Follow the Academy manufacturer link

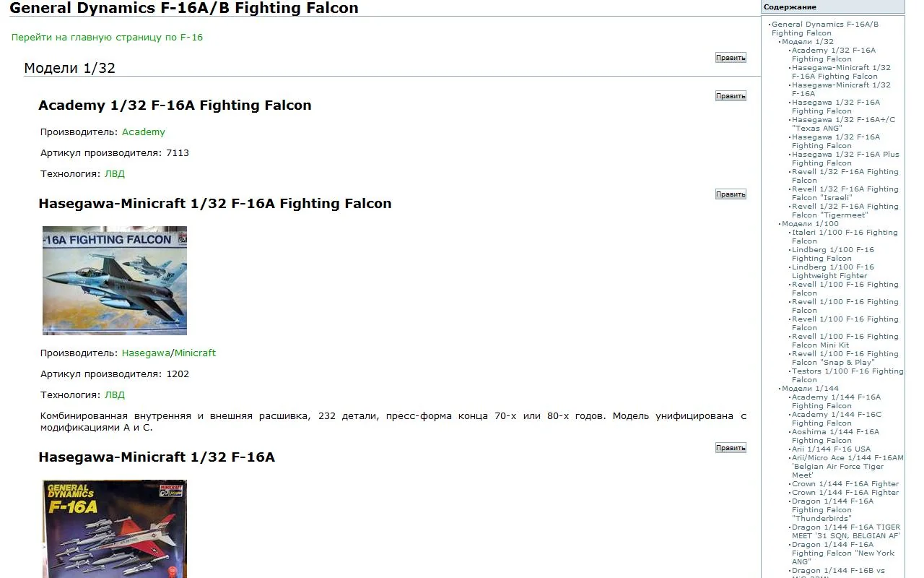click(x=143, y=132)
